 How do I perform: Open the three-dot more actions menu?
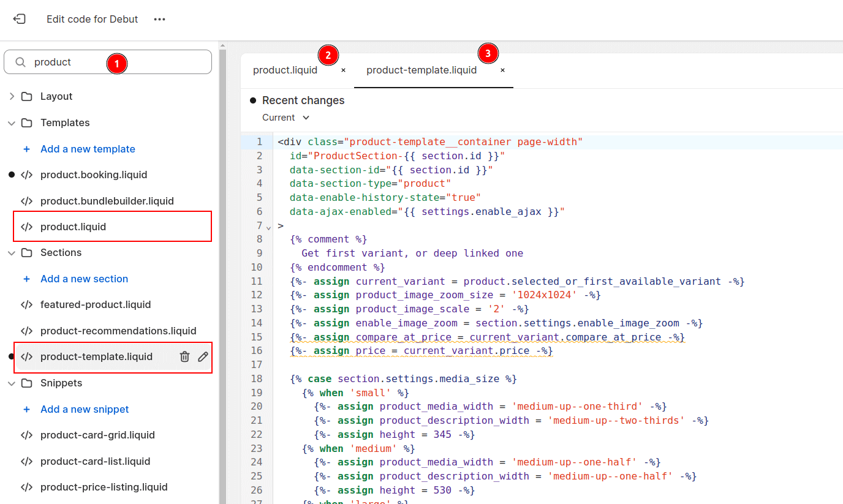[x=160, y=19]
